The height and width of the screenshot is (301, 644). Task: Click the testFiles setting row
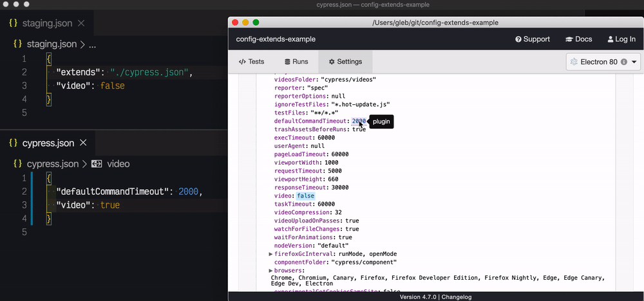(306, 113)
